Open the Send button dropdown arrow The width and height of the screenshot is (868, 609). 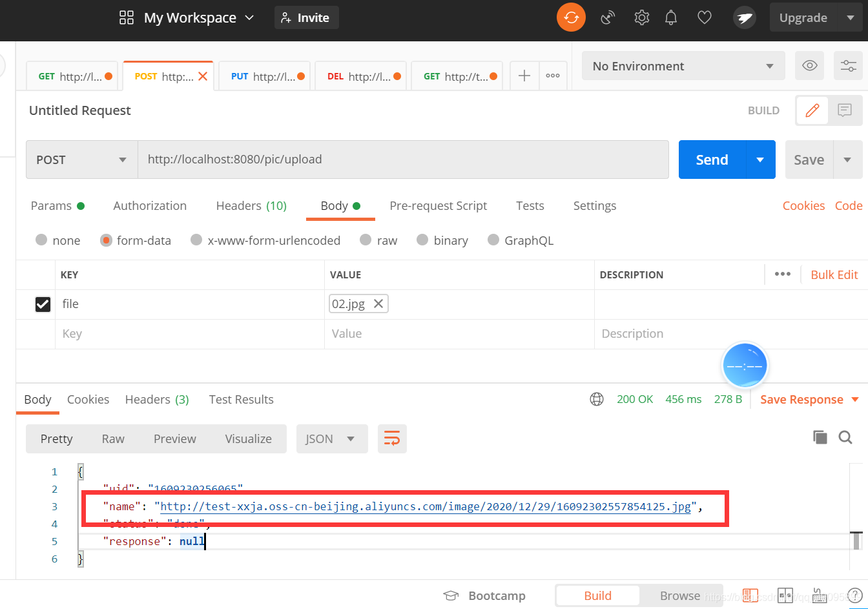[x=760, y=160]
